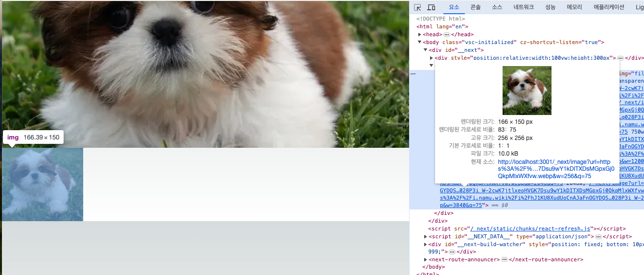The width and height of the screenshot is (644, 275).
Task: Open the 메모리 tab
Action: [574, 7]
